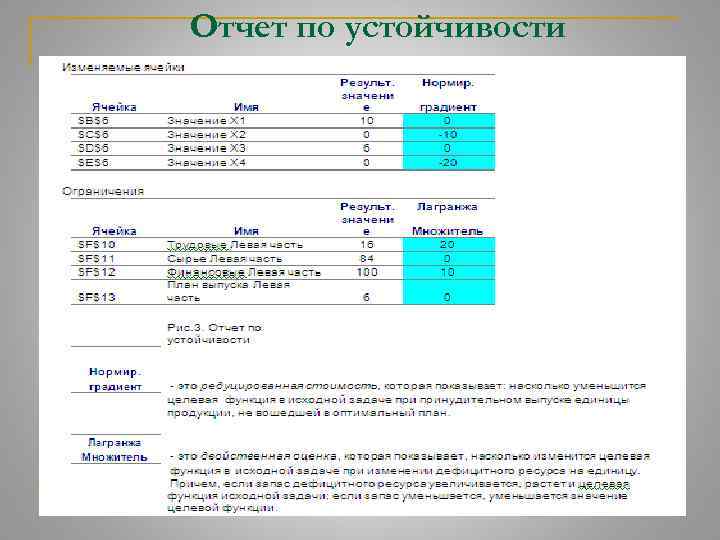
Task: Select cell reference $F$11
Action: 96,259
